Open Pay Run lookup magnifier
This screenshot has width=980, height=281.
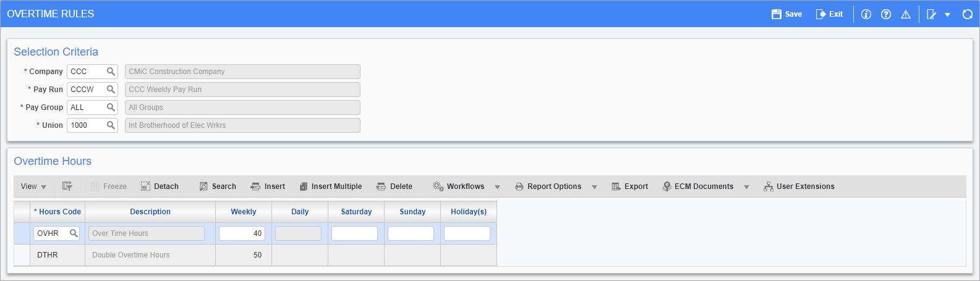point(111,90)
